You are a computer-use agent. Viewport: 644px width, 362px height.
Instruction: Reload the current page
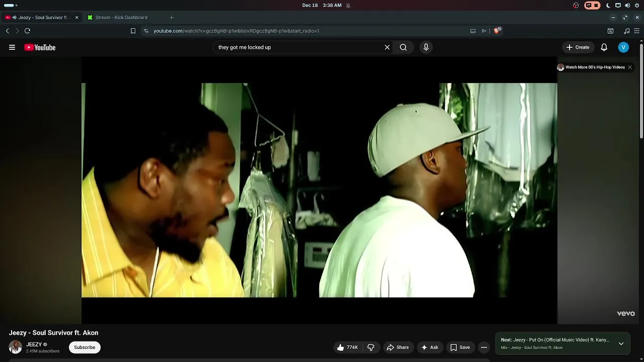pos(27,31)
